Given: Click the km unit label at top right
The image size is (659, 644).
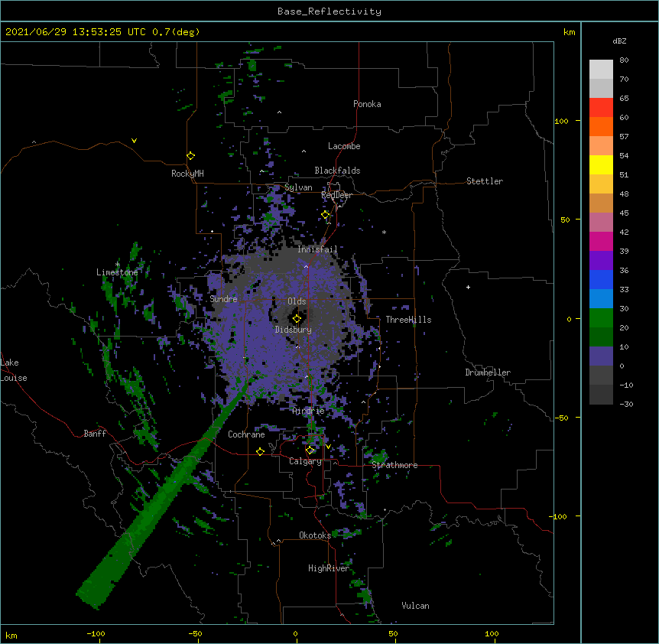Looking at the screenshot, I should click(569, 32).
